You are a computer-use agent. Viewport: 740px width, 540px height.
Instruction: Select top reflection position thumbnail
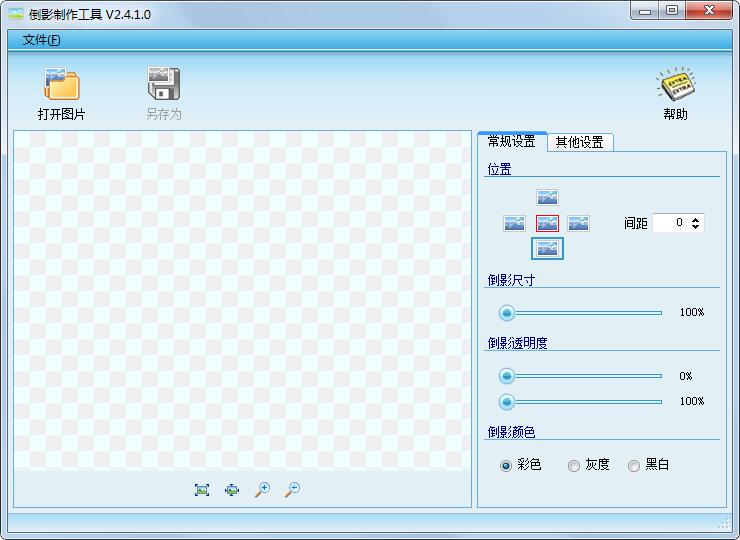click(x=547, y=197)
